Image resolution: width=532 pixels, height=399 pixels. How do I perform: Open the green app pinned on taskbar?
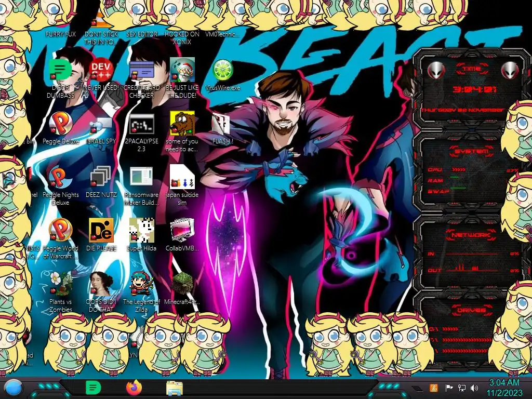coord(93,388)
